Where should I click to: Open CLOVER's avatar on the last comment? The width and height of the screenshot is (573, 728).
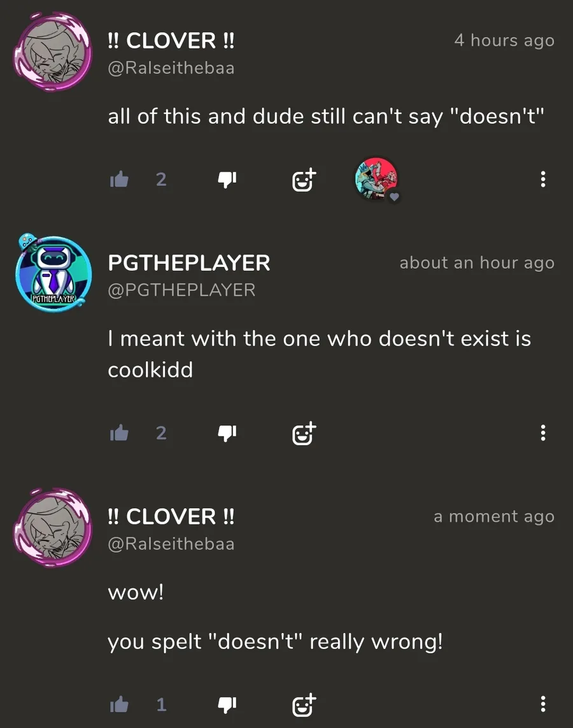click(x=52, y=527)
